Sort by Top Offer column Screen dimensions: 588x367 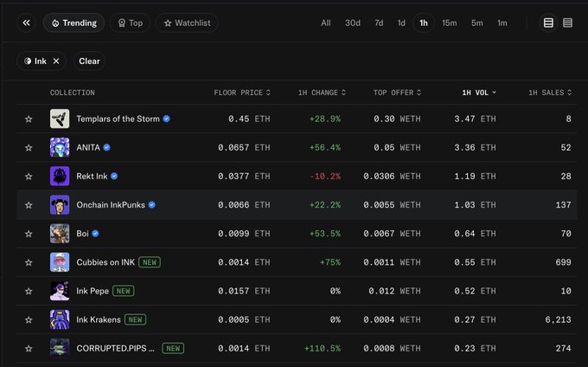[397, 93]
